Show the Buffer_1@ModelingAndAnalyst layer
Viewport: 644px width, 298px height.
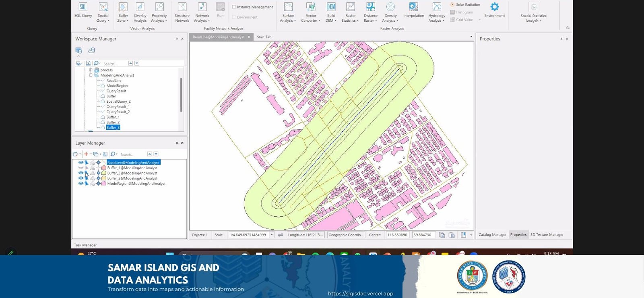[80, 168]
